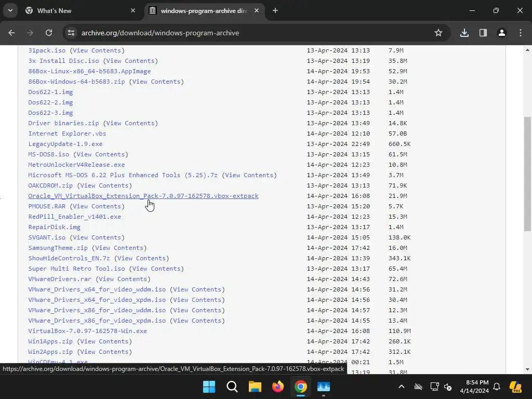The width and height of the screenshot is (532, 399).
Task: Download Microsoft MS-DOS 6.22 Plus Enhanced Tools 7z
Action: (123, 175)
